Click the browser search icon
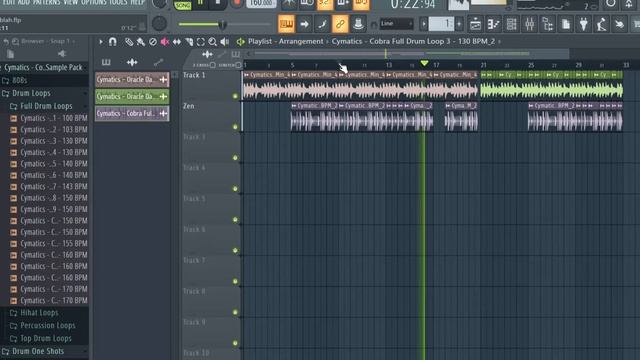The height and width of the screenshot is (360, 640). tap(15, 41)
